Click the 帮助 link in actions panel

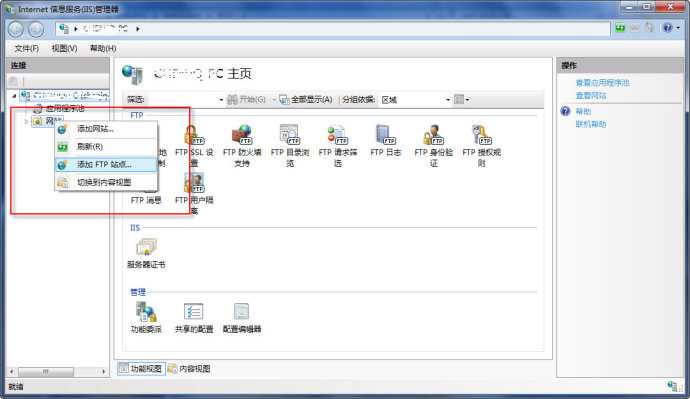click(584, 111)
